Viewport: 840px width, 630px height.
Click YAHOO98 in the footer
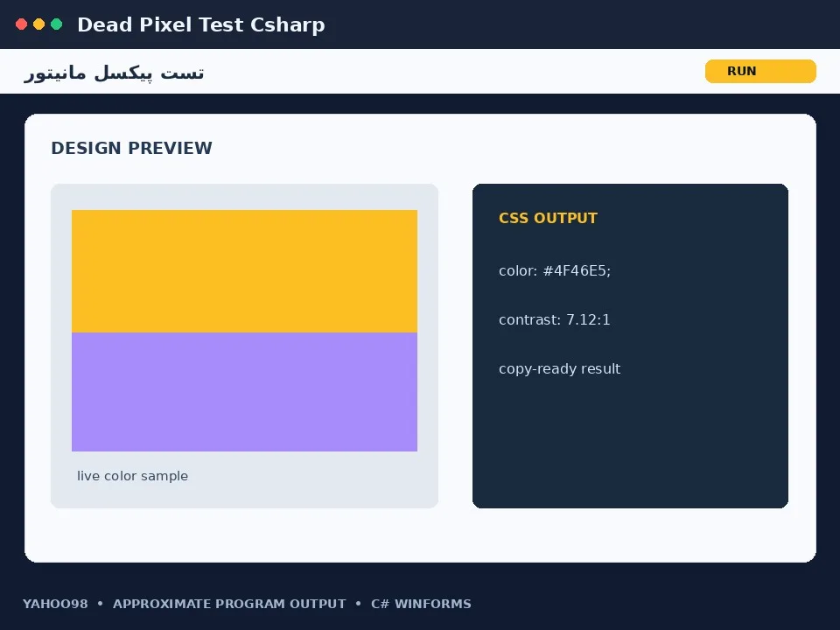coord(55,604)
